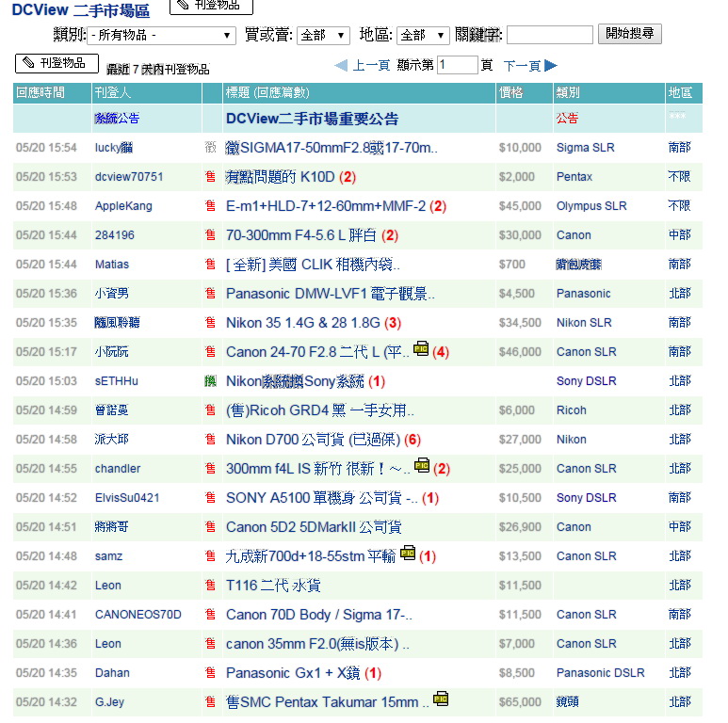
Task: Go to 下一頁 next page link
Action: point(523,66)
